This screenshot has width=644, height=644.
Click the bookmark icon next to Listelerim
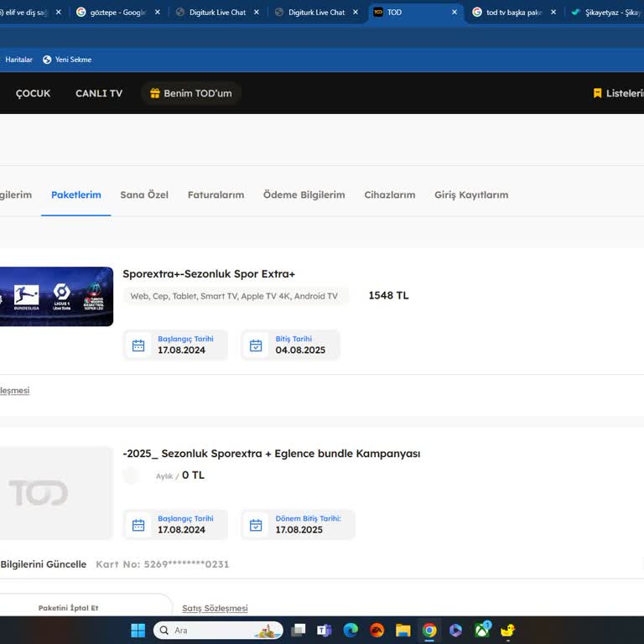tap(597, 93)
